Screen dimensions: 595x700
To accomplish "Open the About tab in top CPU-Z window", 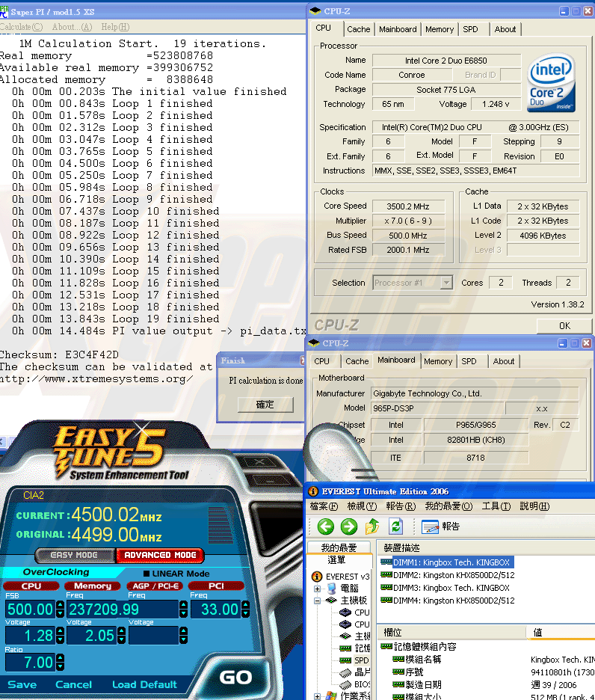I will pos(505,29).
